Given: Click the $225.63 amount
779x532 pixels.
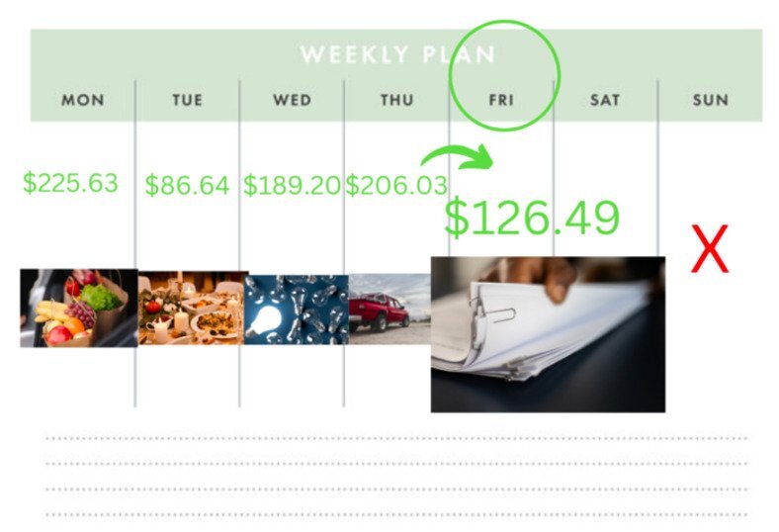Looking at the screenshot, I should [70, 182].
